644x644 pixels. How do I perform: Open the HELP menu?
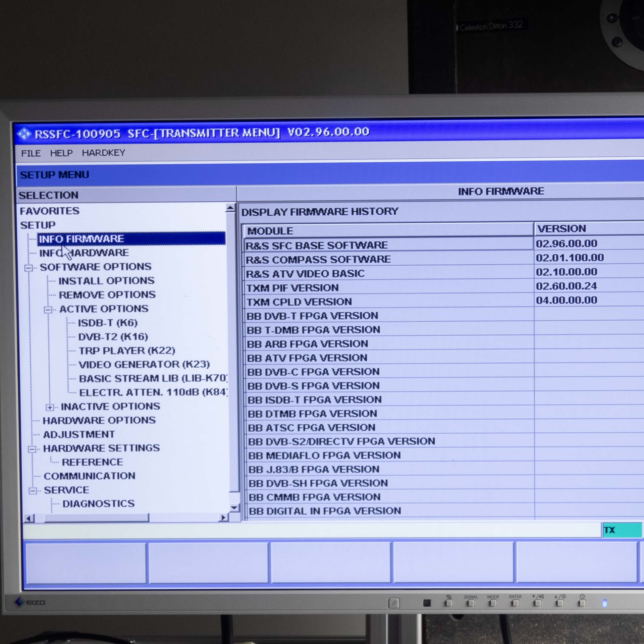pyautogui.click(x=61, y=153)
